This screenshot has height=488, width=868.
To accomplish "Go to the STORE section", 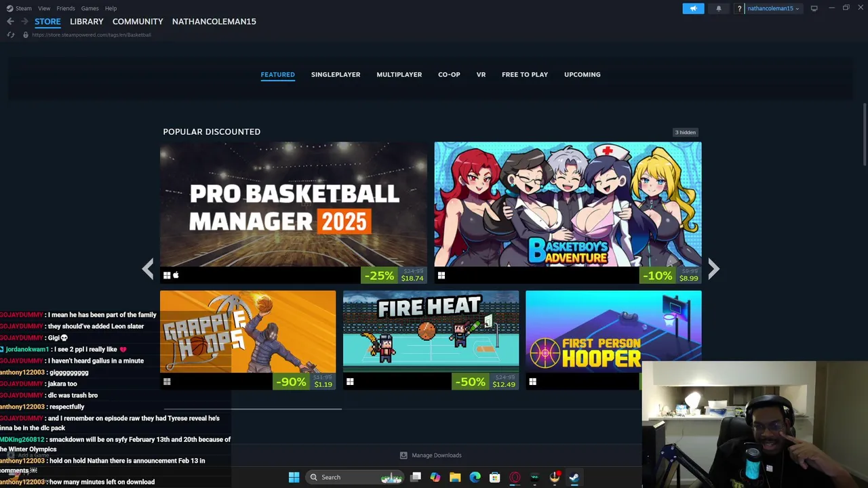I will (47, 22).
